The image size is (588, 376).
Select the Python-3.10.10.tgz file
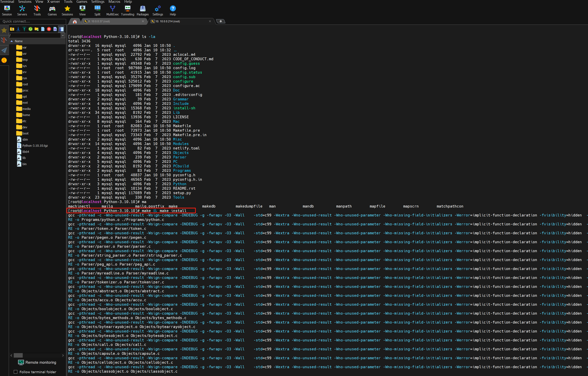[35, 146]
